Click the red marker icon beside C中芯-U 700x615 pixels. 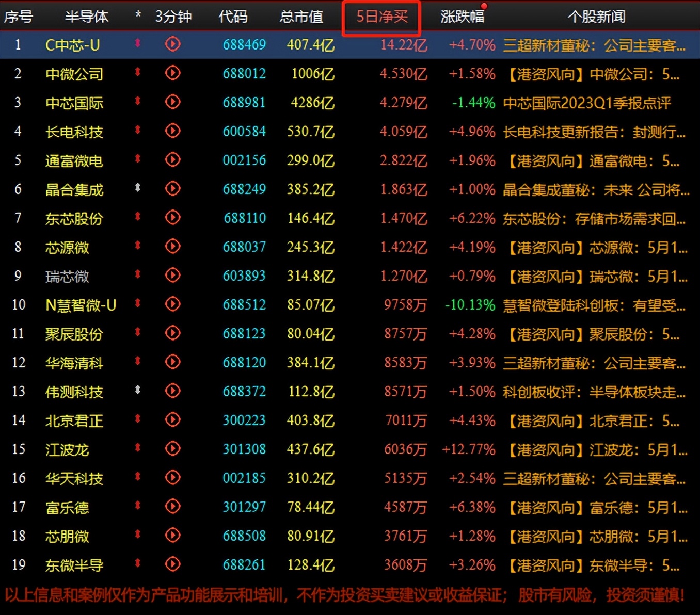pyautogui.click(x=138, y=43)
